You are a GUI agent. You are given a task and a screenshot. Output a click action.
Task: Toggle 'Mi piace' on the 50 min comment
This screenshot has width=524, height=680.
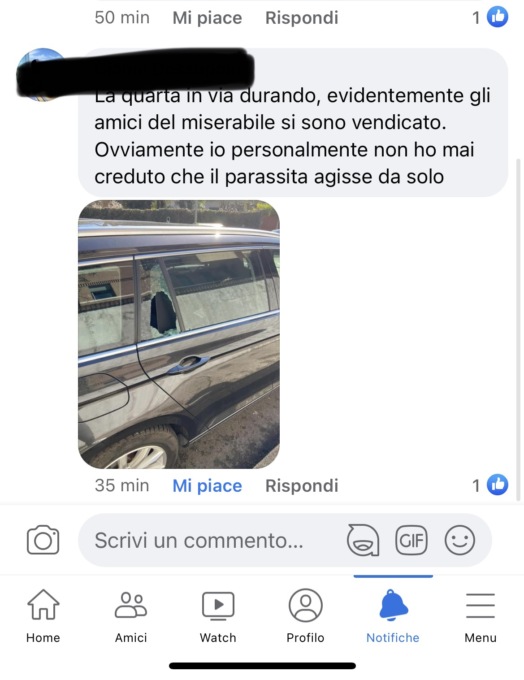click(x=207, y=18)
